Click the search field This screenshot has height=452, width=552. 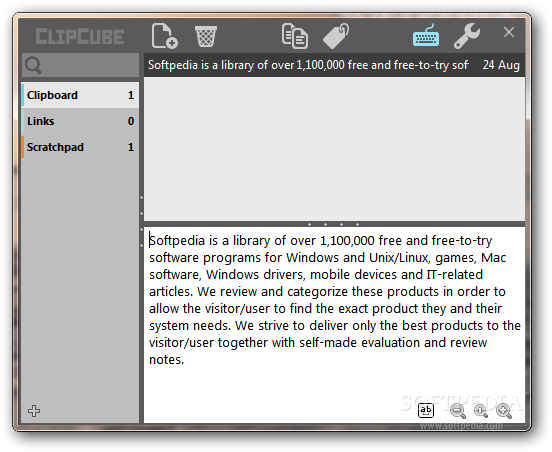click(x=80, y=65)
